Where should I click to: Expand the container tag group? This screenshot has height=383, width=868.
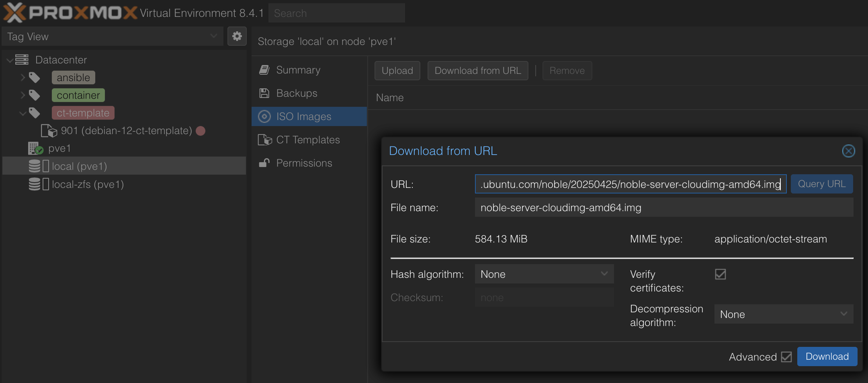pyautogui.click(x=23, y=95)
